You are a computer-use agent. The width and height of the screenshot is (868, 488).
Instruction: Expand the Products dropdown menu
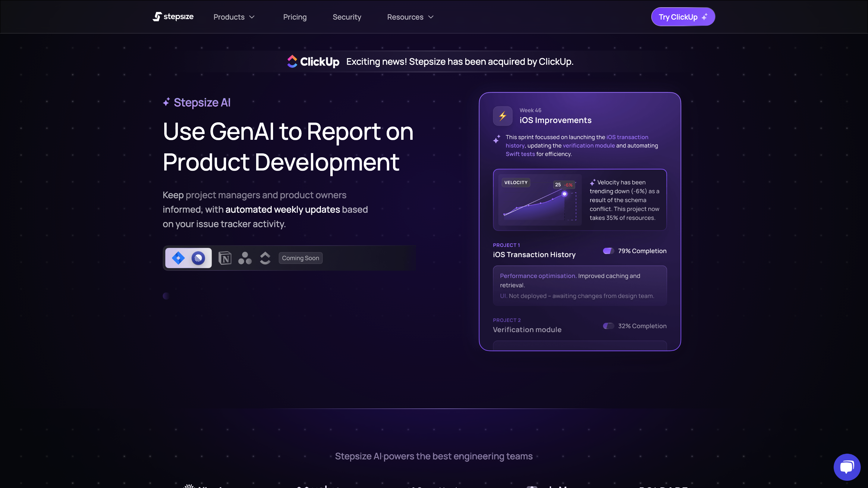[234, 17]
